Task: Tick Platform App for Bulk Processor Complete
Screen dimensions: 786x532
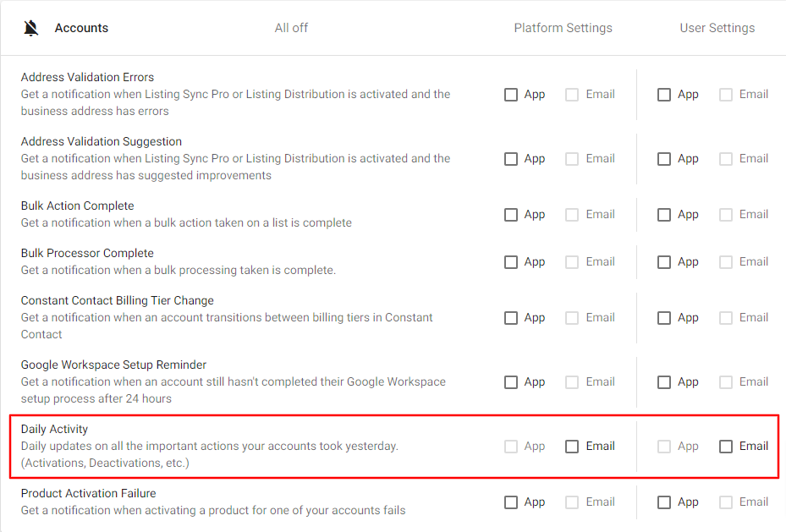Action: (x=511, y=262)
